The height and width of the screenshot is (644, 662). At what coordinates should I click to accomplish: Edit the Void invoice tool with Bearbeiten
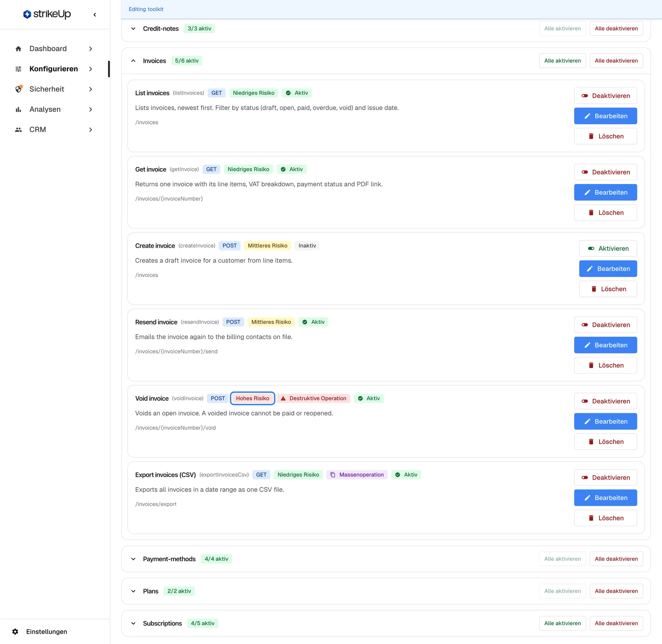click(605, 421)
